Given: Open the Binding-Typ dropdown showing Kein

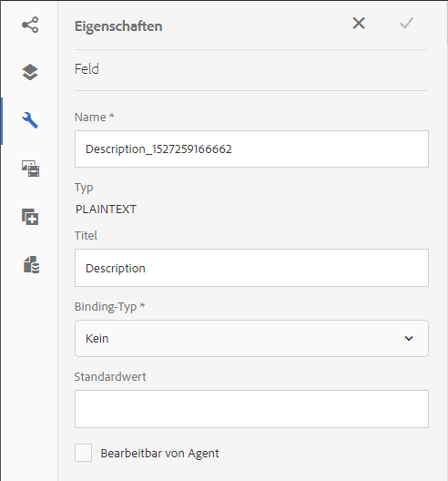Looking at the screenshot, I should [x=251, y=338].
